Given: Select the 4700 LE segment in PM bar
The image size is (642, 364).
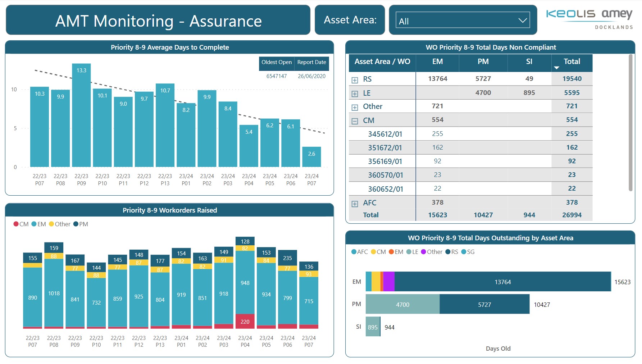Looking at the screenshot, I should tap(402, 304).
